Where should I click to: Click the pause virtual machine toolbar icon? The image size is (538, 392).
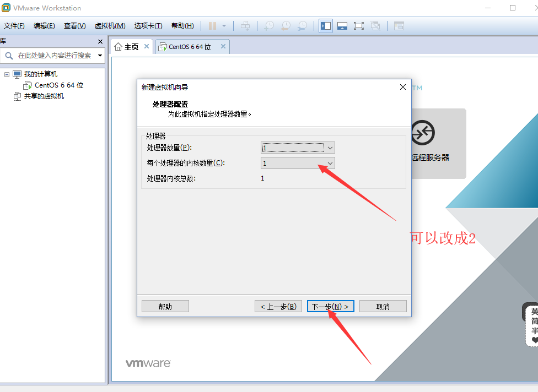point(212,26)
